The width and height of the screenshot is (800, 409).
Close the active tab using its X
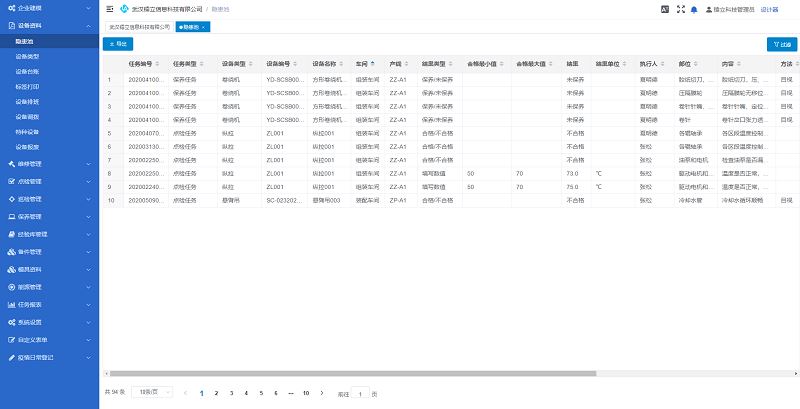click(203, 27)
